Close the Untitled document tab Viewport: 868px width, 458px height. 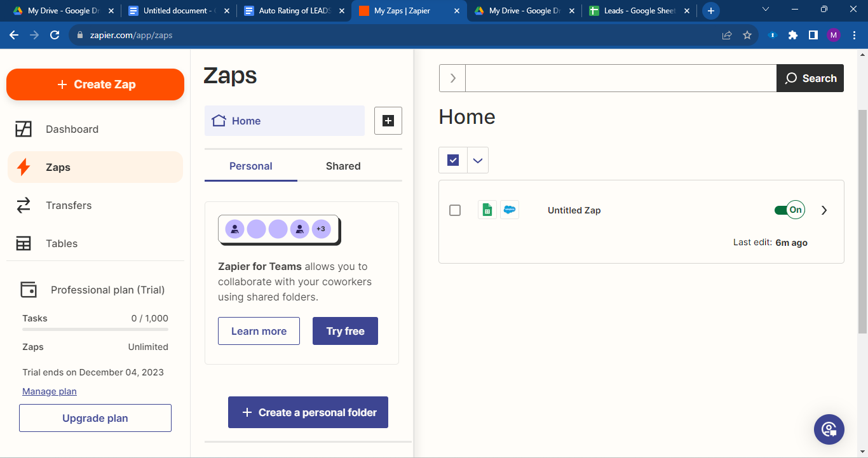(227, 11)
